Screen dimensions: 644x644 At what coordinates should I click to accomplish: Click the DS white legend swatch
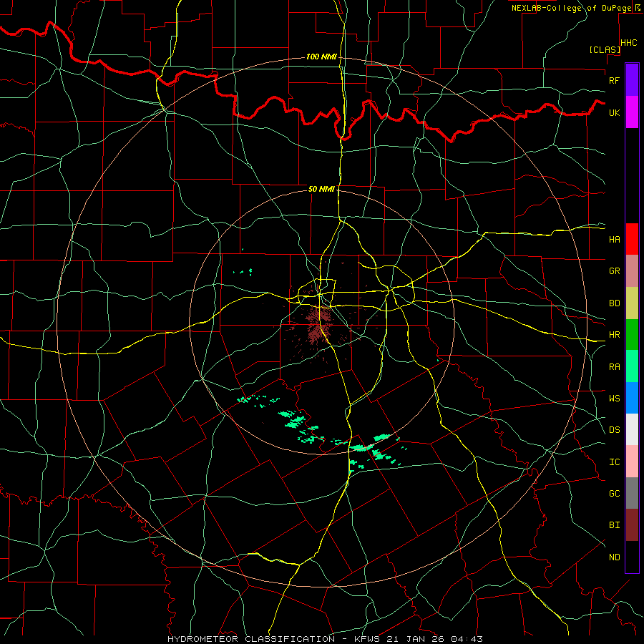pos(632,429)
